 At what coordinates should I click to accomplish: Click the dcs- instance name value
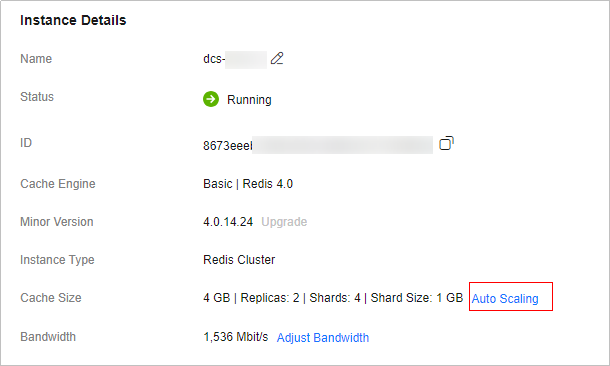pos(214,59)
